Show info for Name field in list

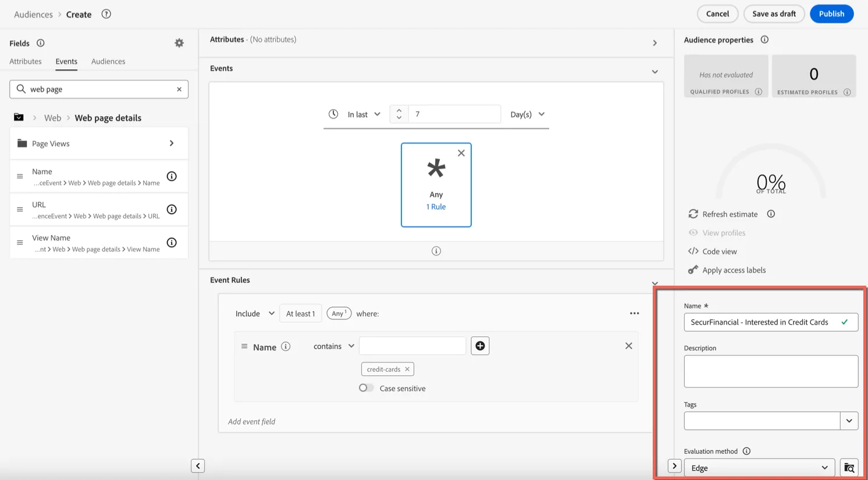tap(172, 176)
